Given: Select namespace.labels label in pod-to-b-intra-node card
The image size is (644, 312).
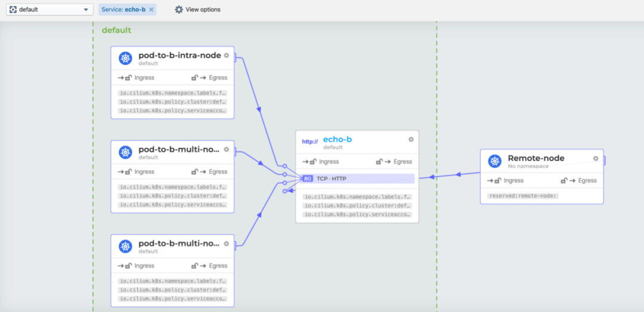Looking at the screenshot, I should pyautogui.click(x=172, y=93).
